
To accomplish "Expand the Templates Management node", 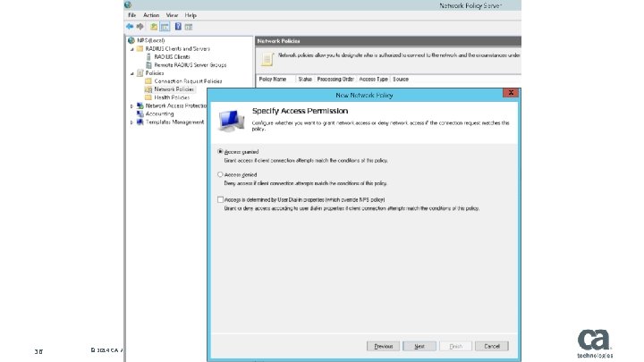I will pyautogui.click(x=131, y=122).
